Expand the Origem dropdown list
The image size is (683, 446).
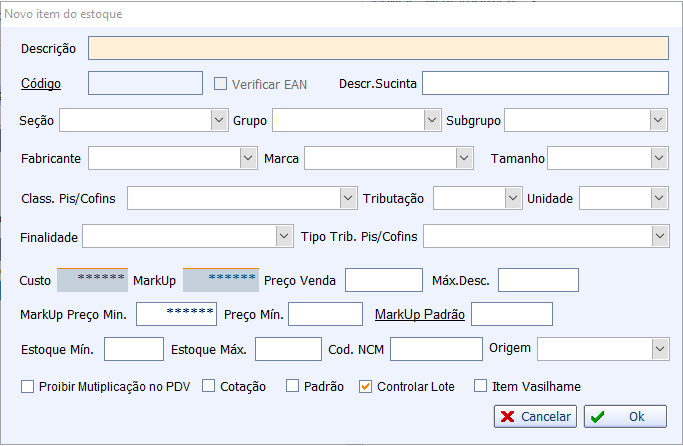click(660, 349)
